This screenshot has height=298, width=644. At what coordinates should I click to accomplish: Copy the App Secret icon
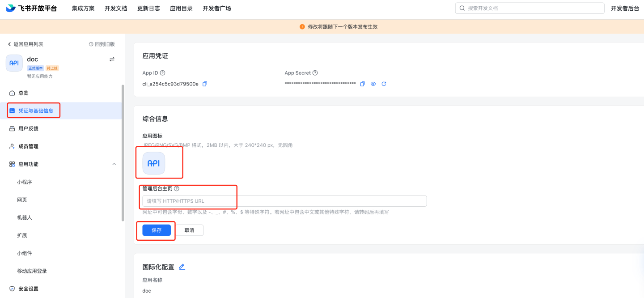[x=362, y=84]
